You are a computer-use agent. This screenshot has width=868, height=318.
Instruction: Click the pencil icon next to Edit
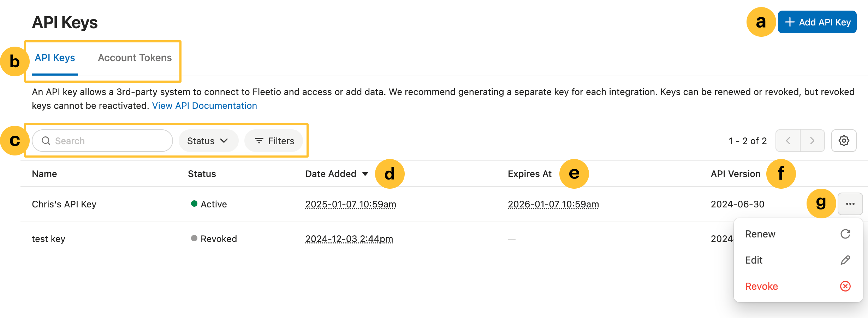coord(845,260)
